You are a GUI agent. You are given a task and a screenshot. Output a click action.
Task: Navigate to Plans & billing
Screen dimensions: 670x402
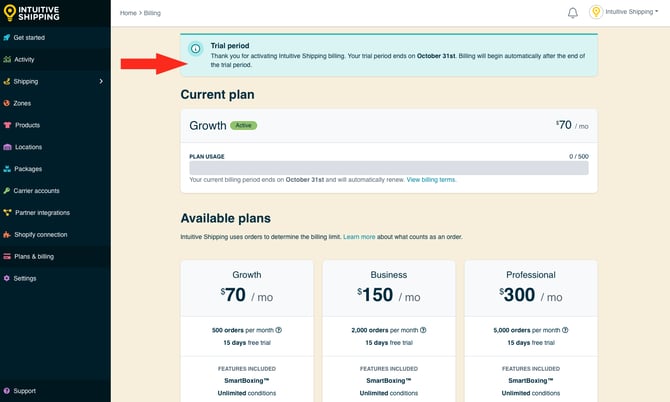coord(34,256)
